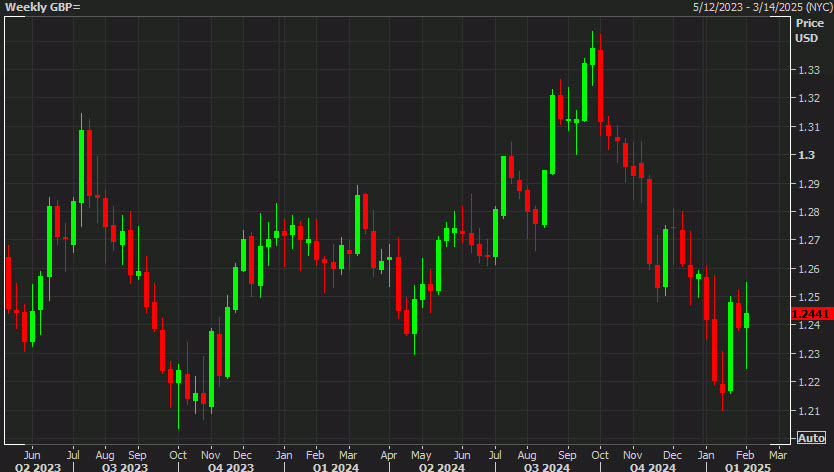Click the 1.31 price axis label

(809, 127)
